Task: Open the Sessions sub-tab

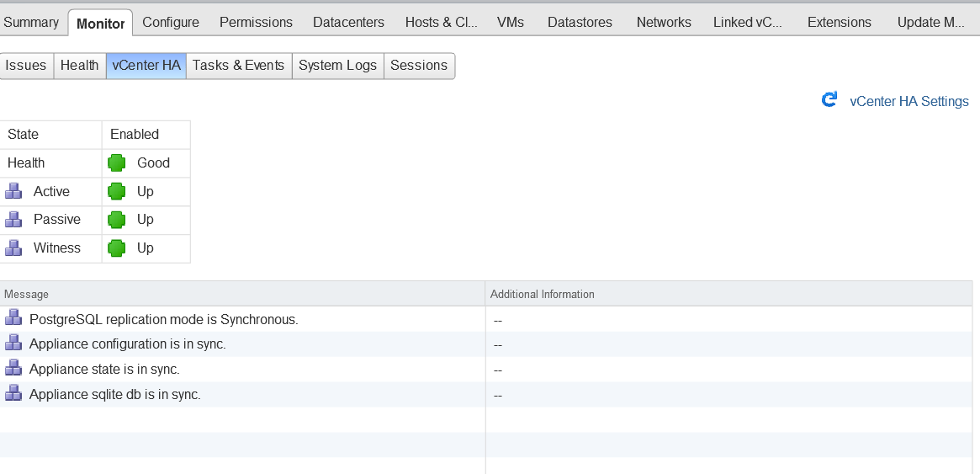Action: pyautogui.click(x=419, y=66)
